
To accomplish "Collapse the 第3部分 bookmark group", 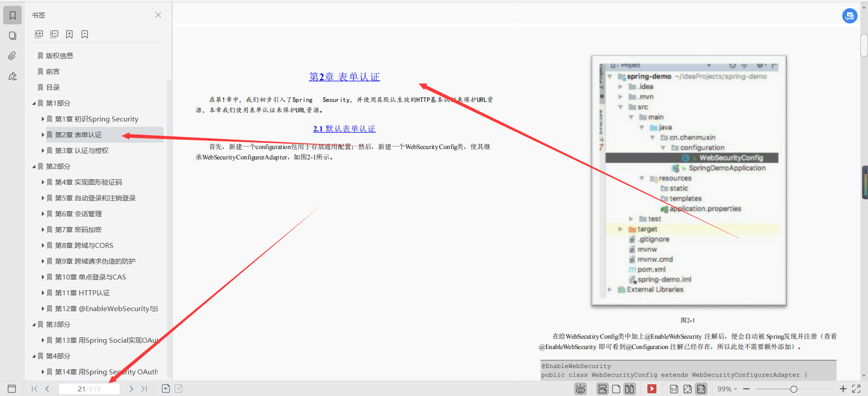I will [34, 325].
